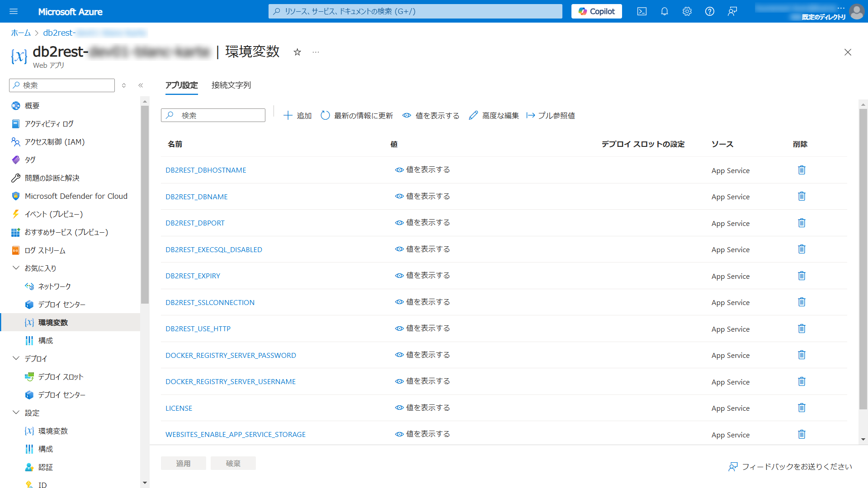Show value for DB2REST_DBHOSTNAME
This screenshot has height=488, width=868.
click(x=422, y=169)
